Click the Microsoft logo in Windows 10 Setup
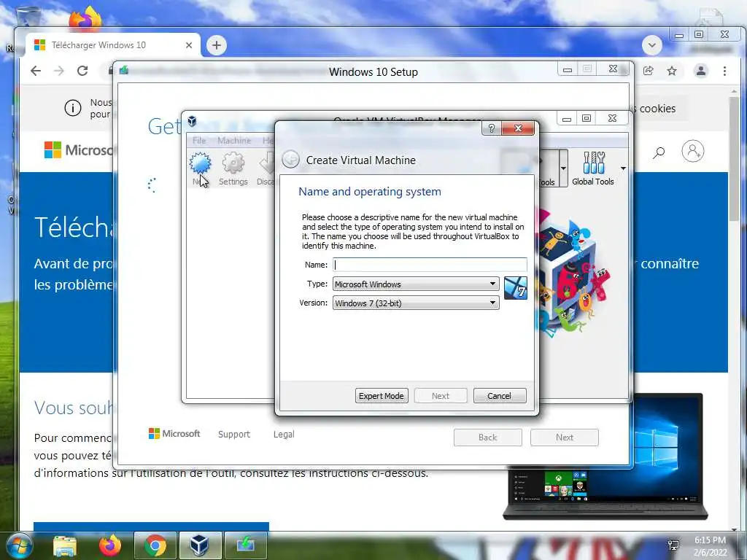Screen dimensions: 747x560 tap(174, 433)
